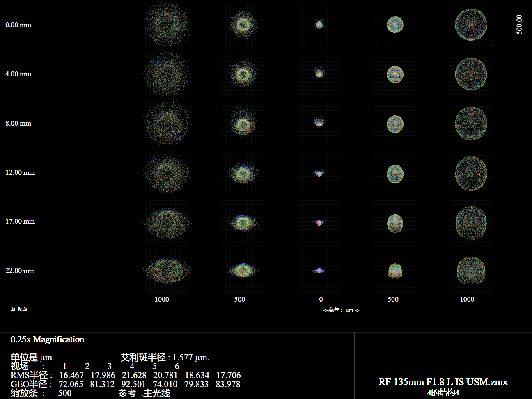Screen dimensions: 532x399
Task: Open 0.00 mm spot diagram at -1000 defocus
Action: 167,25
